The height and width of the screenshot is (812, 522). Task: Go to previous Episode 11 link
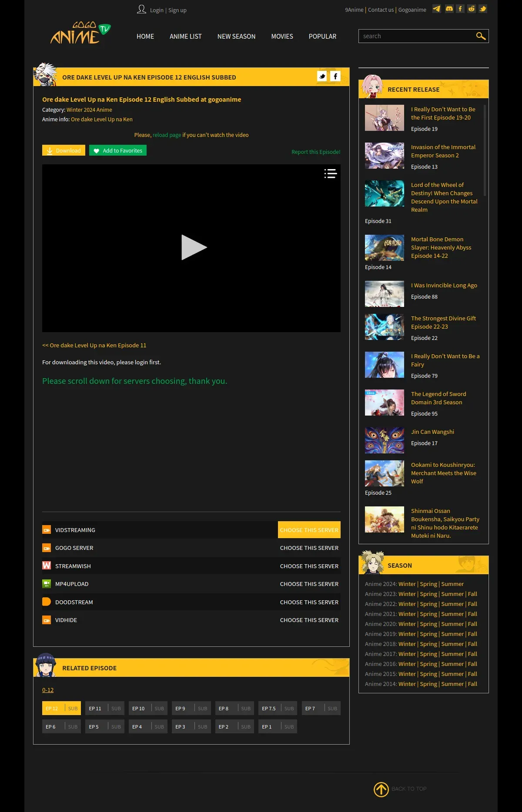pyautogui.click(x=94, y=346)
